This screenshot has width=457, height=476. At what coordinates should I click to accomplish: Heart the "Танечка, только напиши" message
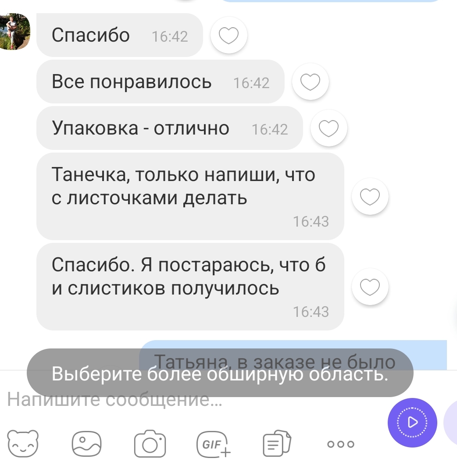(x=370, y=196)
